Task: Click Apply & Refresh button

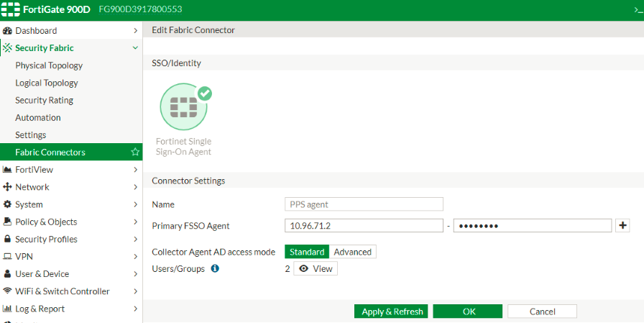Action: click(x=391, y=311)
